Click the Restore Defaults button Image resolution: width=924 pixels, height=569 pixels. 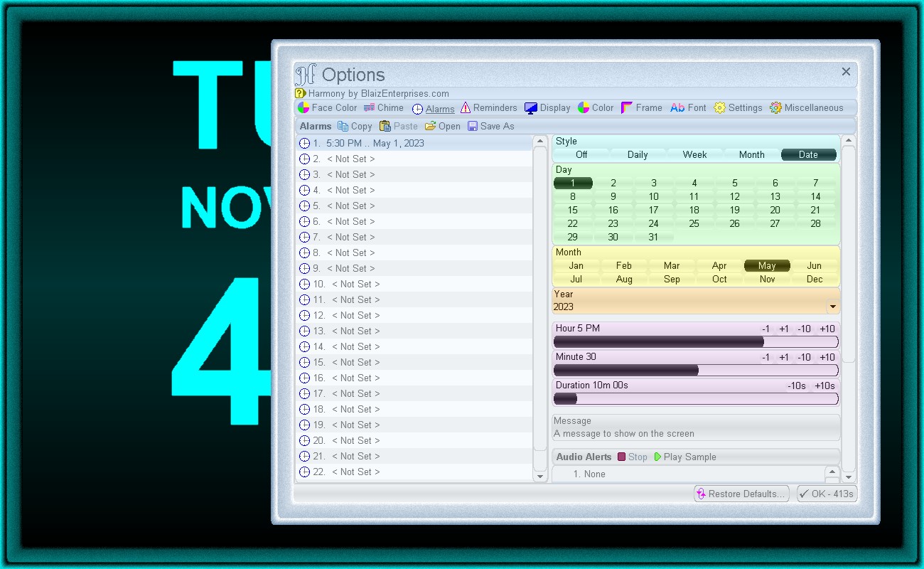coord(741,494)
